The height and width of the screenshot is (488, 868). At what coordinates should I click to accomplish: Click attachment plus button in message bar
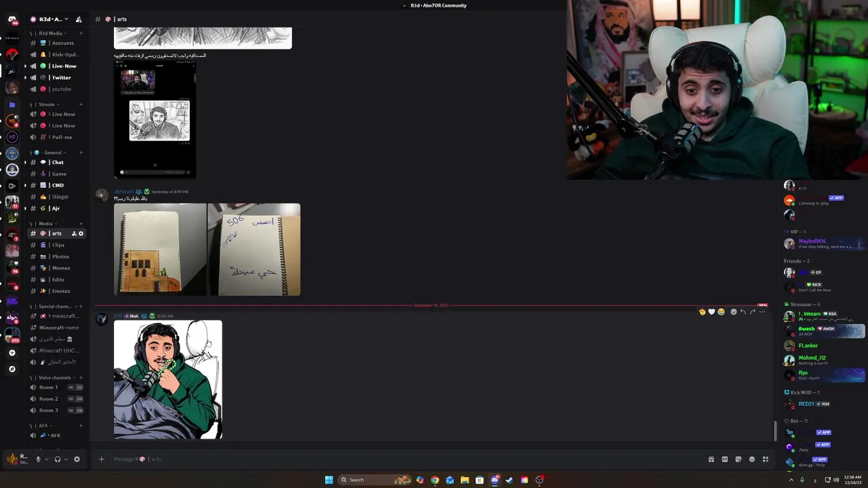[x=102, y=459]
